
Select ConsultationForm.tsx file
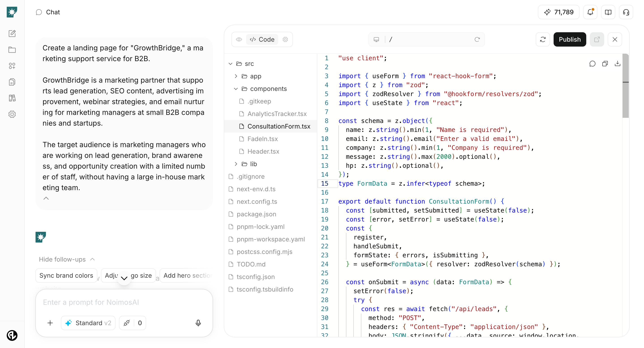(271, 126)
